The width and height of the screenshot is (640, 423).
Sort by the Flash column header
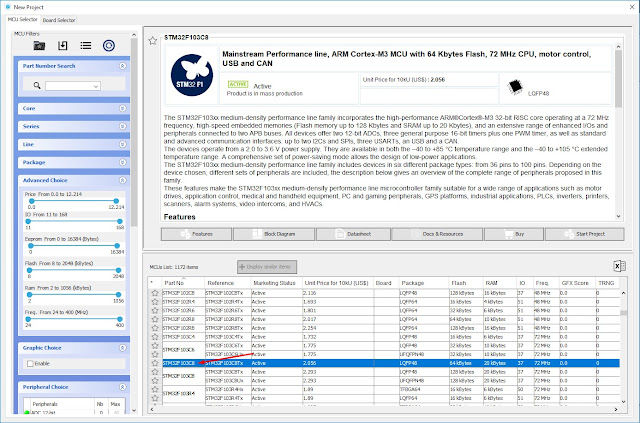click(x=466, y=283)
